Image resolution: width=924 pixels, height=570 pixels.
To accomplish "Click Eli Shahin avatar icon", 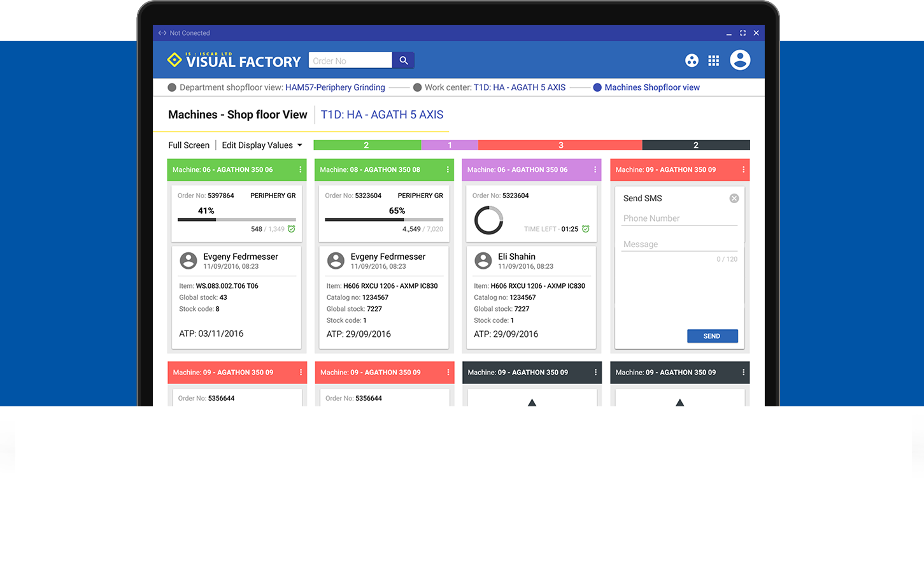I will 483,260.
